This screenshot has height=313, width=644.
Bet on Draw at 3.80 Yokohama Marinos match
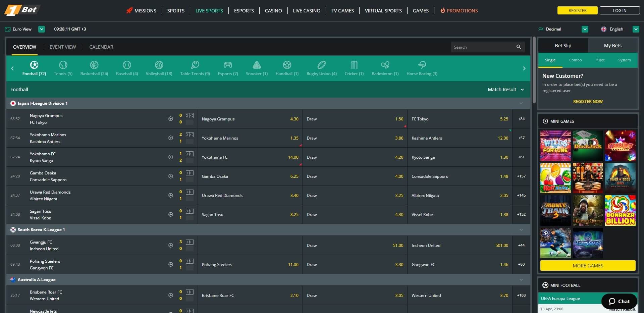coord(355,138)
